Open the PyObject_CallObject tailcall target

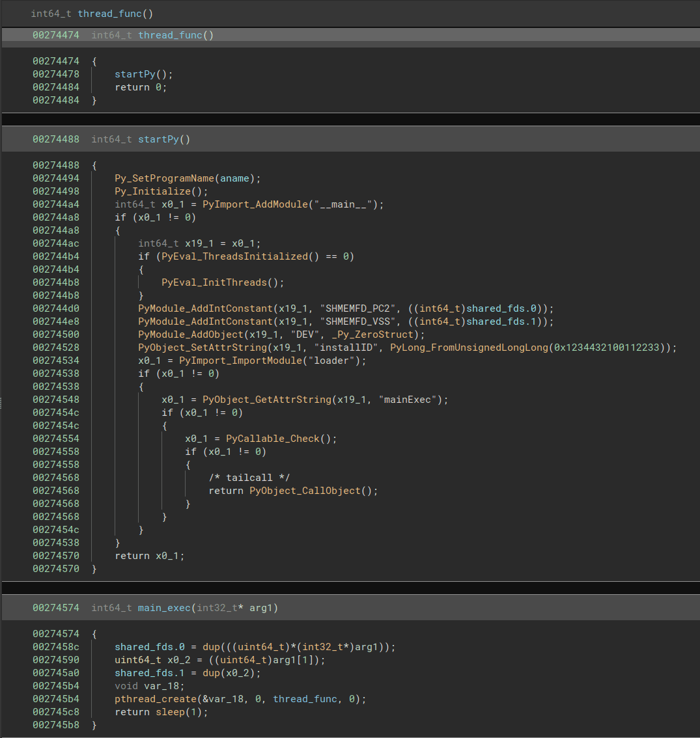307,491
